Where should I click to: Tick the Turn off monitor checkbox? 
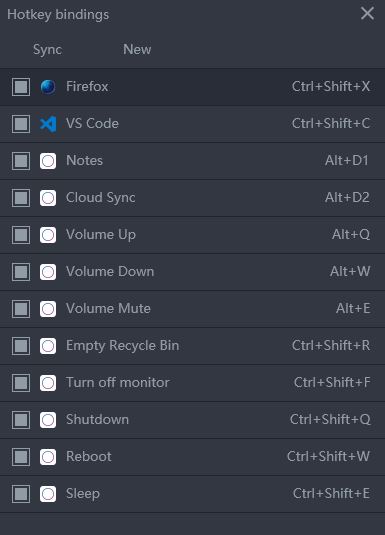click(x=21, y=383)
